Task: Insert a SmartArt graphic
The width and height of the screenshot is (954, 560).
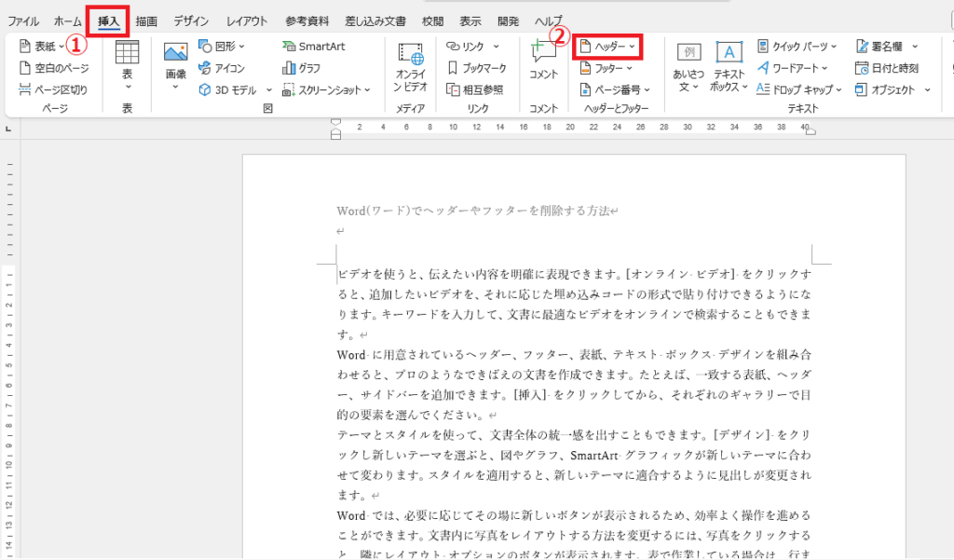Action: [x=314, y=47]
